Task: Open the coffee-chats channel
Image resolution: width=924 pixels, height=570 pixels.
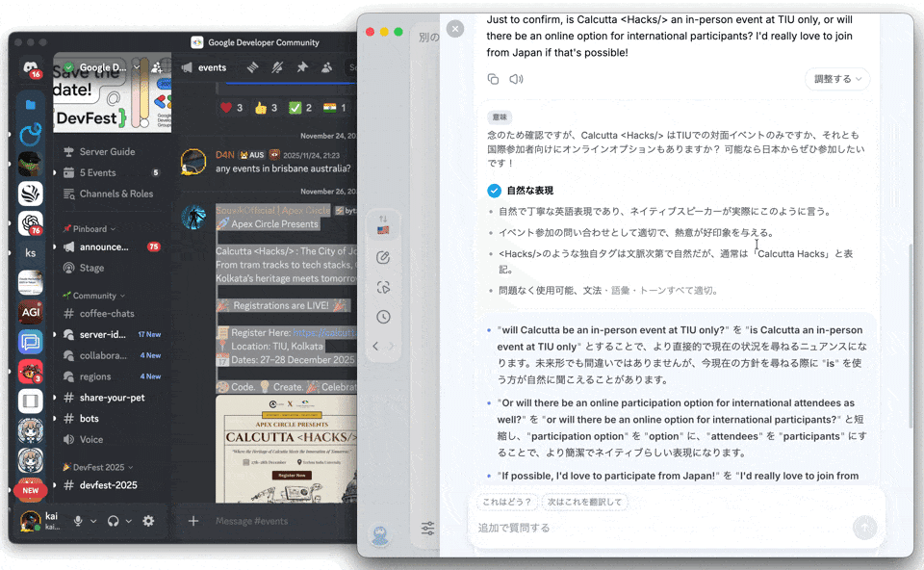Action: click(107, 314)
